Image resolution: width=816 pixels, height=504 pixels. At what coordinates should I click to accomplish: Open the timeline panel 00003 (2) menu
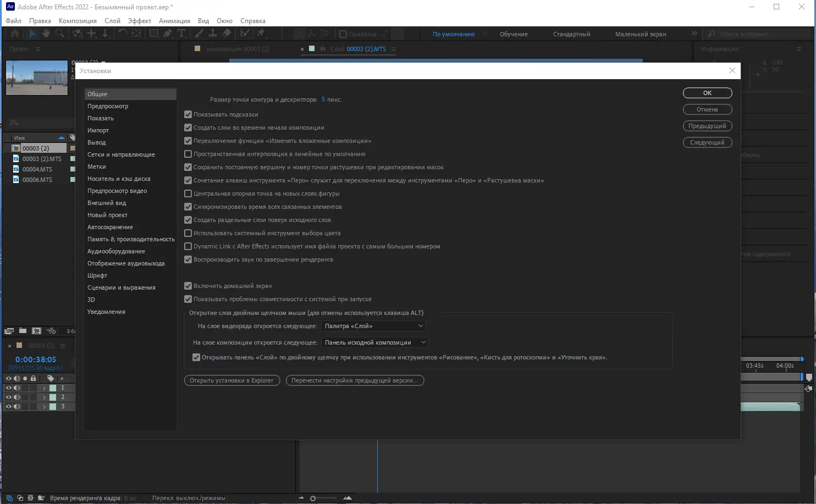[63, 346]
